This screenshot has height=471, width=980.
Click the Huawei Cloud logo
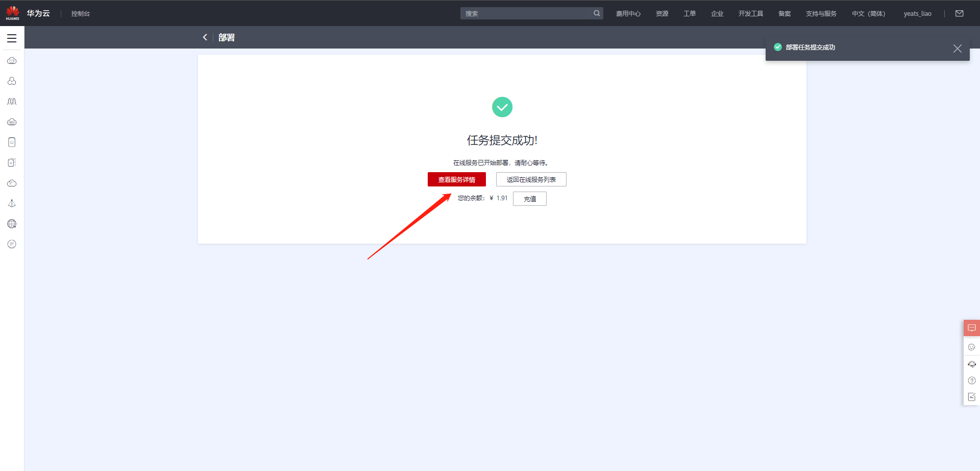tap(12, 13)
